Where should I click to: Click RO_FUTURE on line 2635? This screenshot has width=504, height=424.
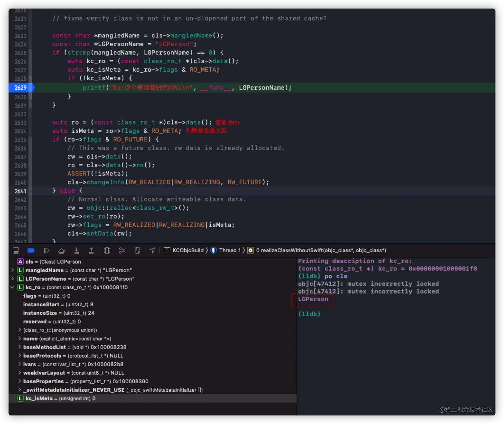tap(130, 139)
